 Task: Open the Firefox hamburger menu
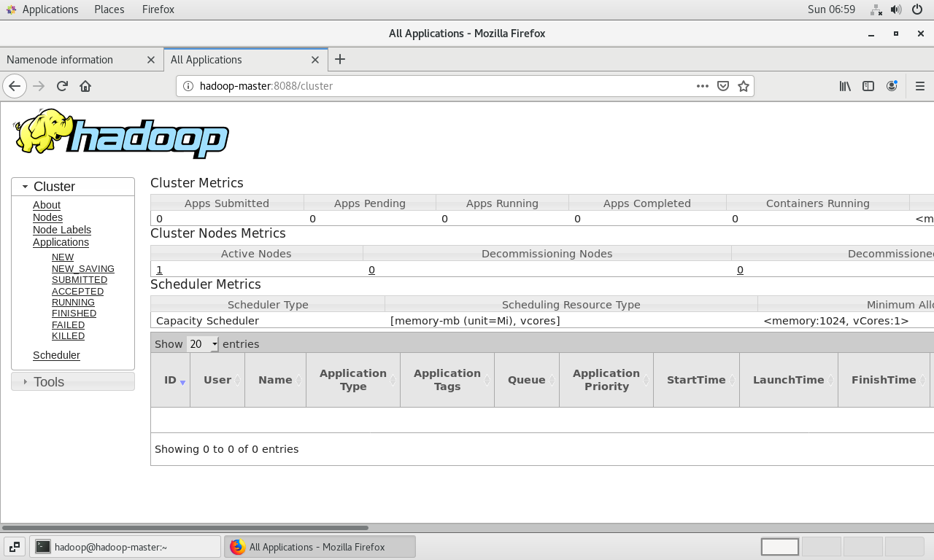pyautogui.click(x=920, y=86)
